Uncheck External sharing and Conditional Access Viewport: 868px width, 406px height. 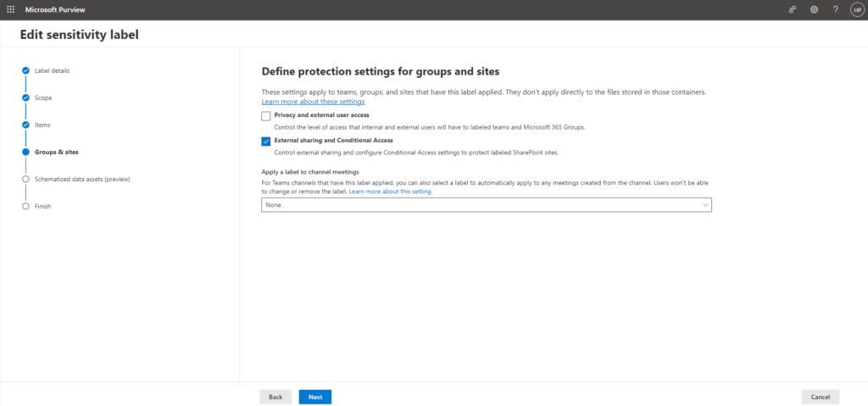[x=266, y=141]
